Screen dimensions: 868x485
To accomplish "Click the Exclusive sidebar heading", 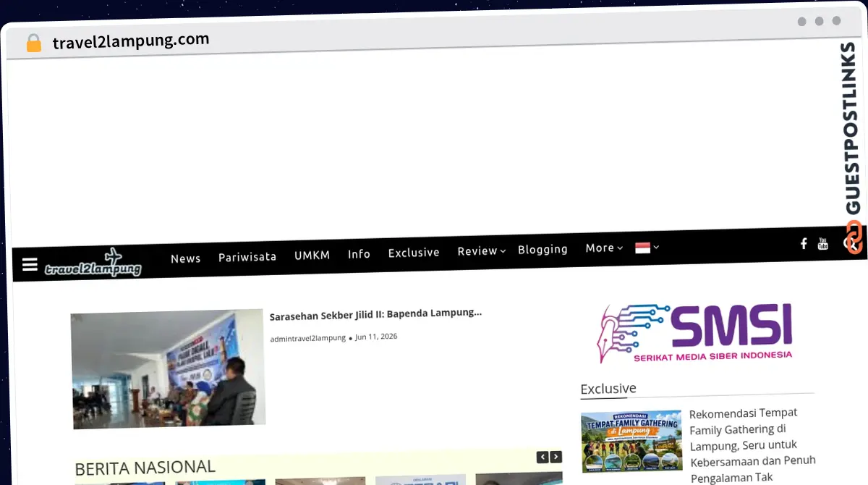I will (608, 389).
